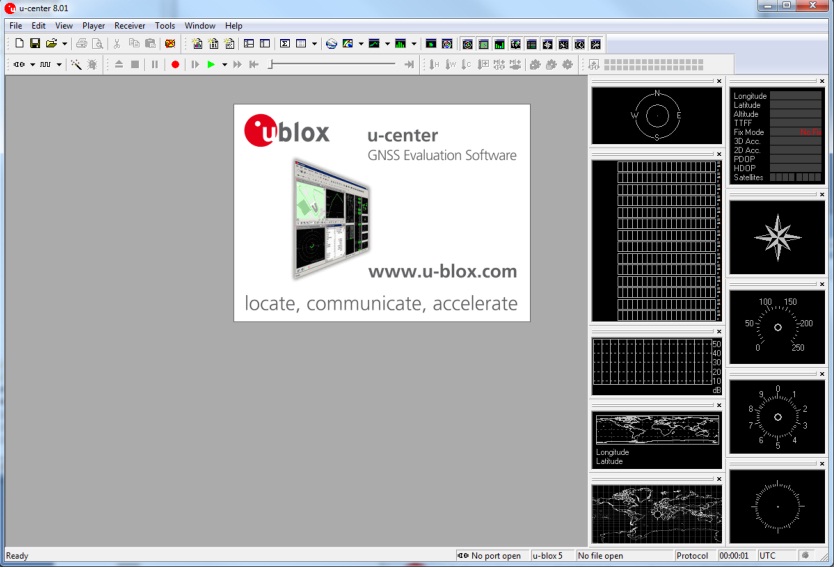This screenshot has width=836, height=568.
Task: Open the Map view icon
Action: tap(348, 44)
